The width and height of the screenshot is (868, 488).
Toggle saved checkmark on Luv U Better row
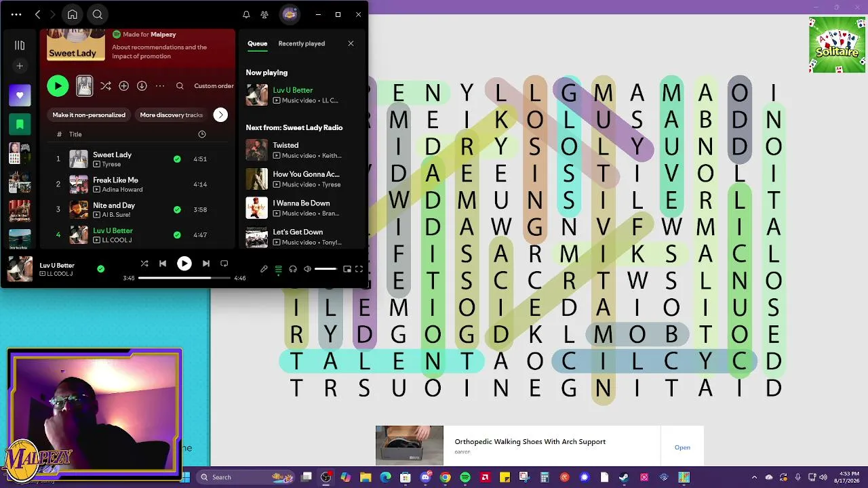177,235
